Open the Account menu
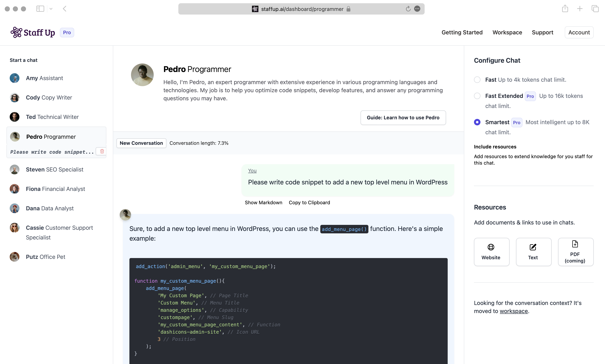 pos(579,32)
